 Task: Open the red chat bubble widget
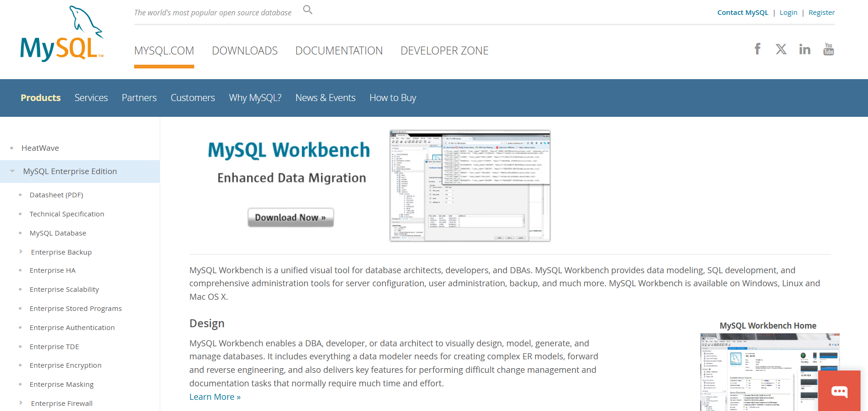coord(839,391)
